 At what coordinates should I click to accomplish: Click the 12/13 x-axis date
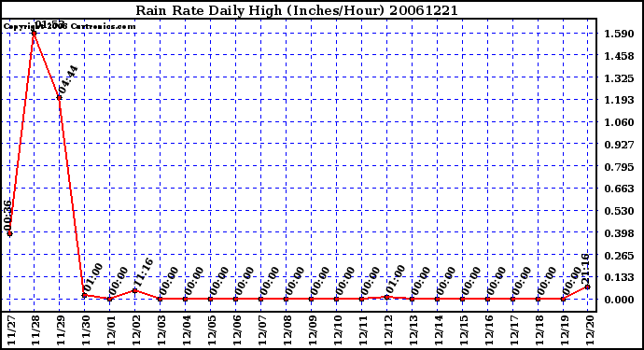pos(413,330)
